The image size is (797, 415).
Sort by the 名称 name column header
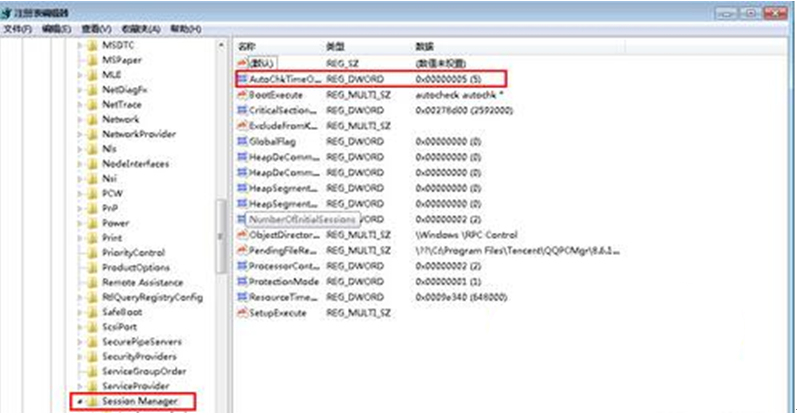pos(247,47)
